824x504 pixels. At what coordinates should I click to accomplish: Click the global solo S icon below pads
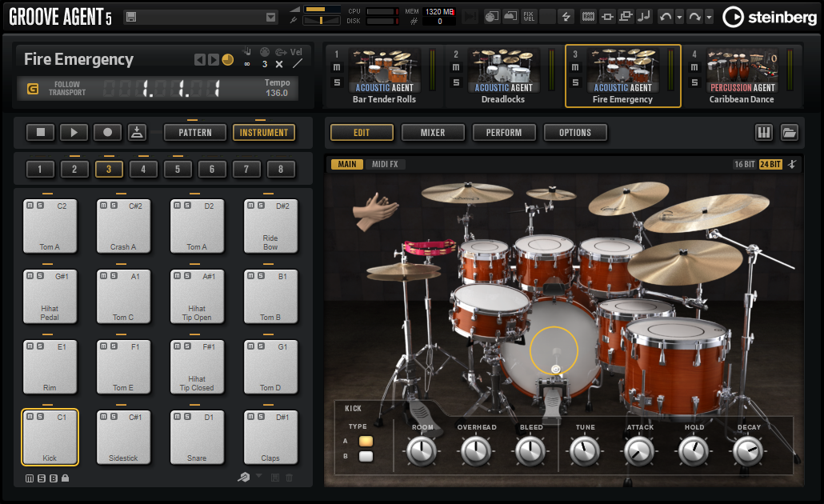[42, 478]
